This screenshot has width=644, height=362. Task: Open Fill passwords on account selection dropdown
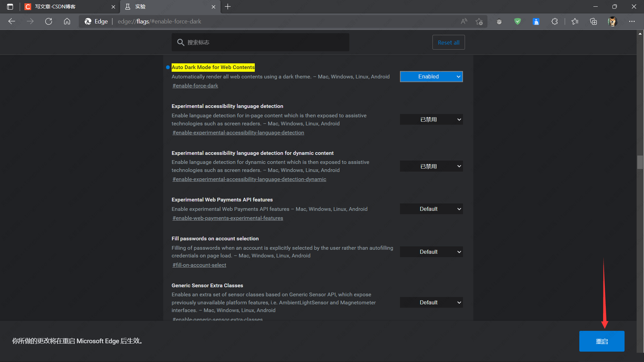(x=431, y=252)
